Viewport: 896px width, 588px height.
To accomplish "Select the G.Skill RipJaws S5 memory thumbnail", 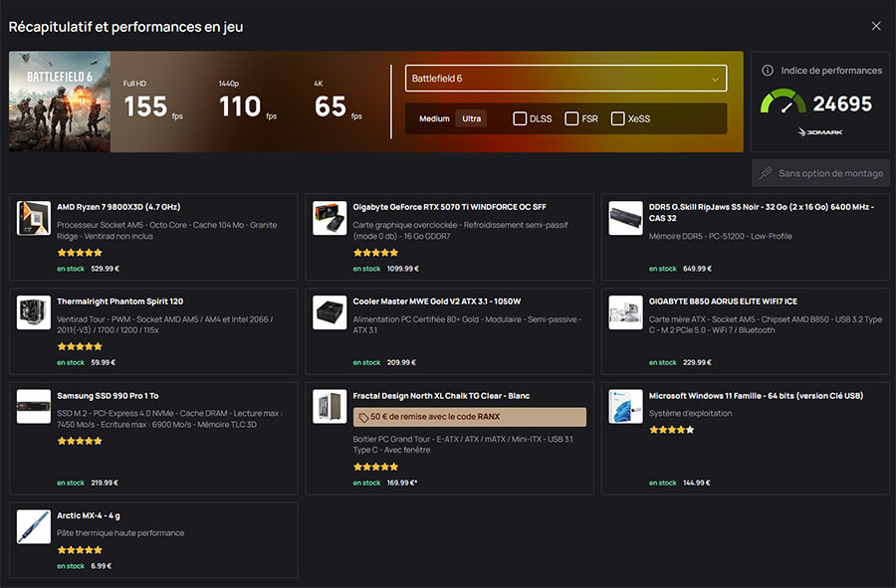I will point(625,216).
